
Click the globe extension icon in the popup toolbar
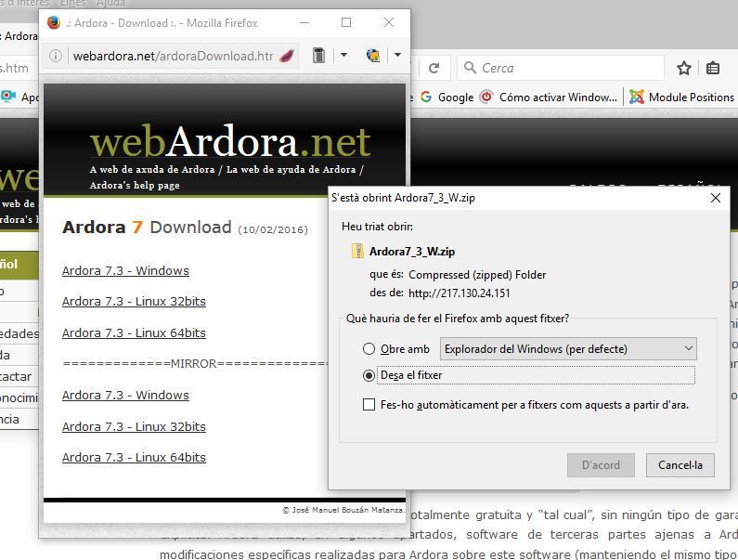tap(373, 56)
